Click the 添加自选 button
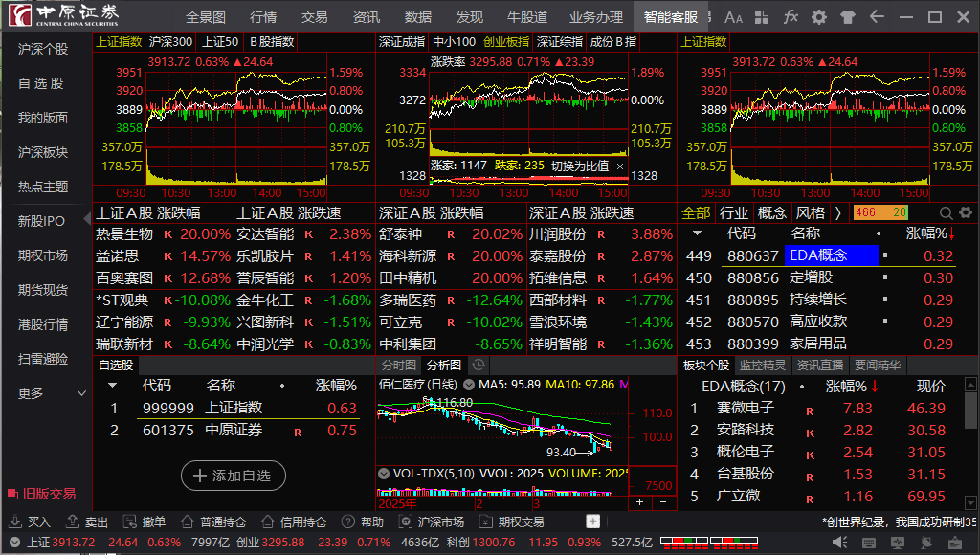 click(x=234, y=476)
